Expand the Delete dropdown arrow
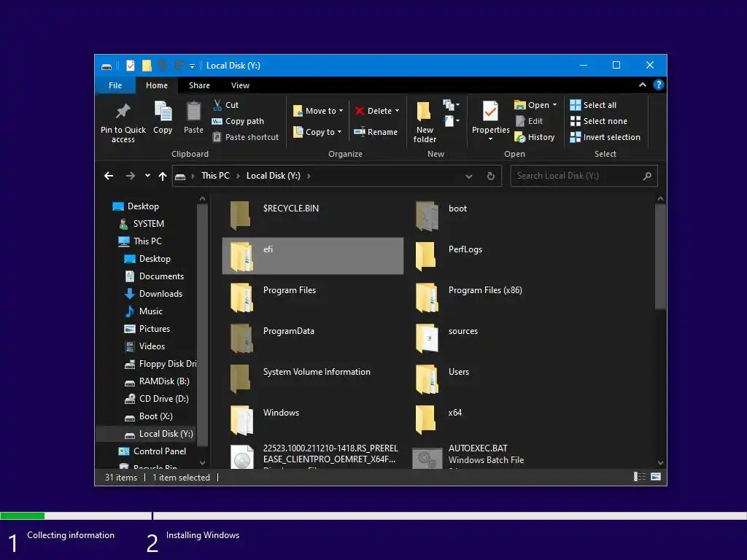 pos(397,111)
